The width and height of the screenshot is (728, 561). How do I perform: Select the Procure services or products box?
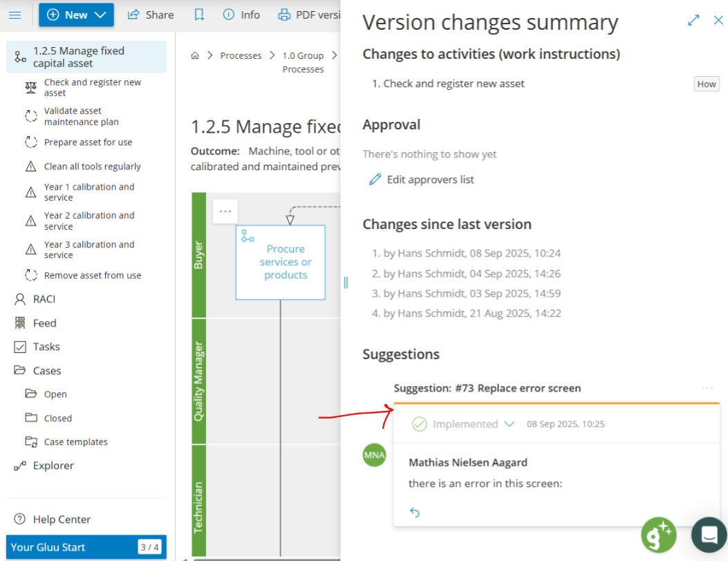(281, 262)
